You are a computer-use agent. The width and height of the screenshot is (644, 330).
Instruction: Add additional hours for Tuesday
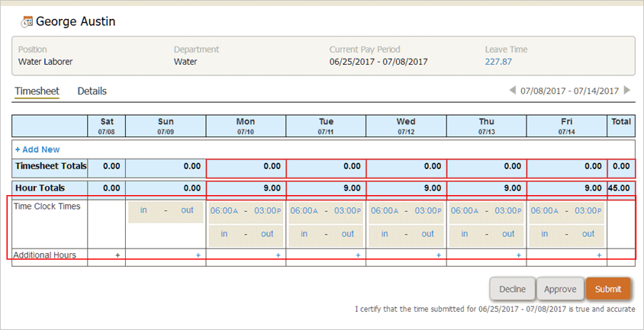(x=358, y=255)
